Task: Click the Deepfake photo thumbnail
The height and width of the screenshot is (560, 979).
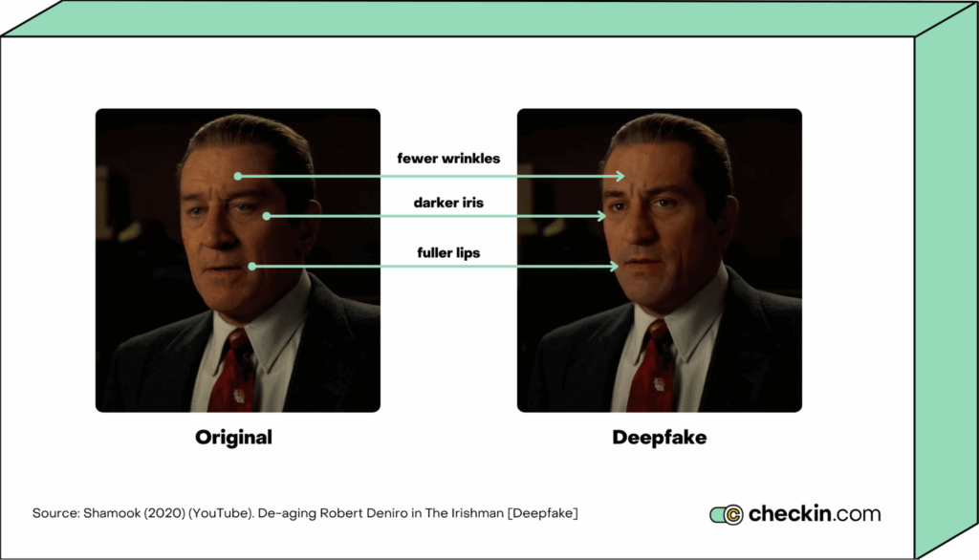Action: pyautogui.click(x=660, y=260)
